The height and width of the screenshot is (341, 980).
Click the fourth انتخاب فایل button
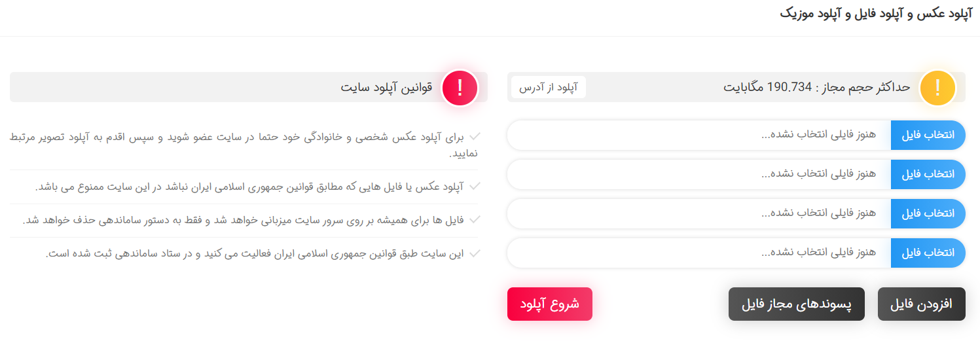[x=928, y=253]
